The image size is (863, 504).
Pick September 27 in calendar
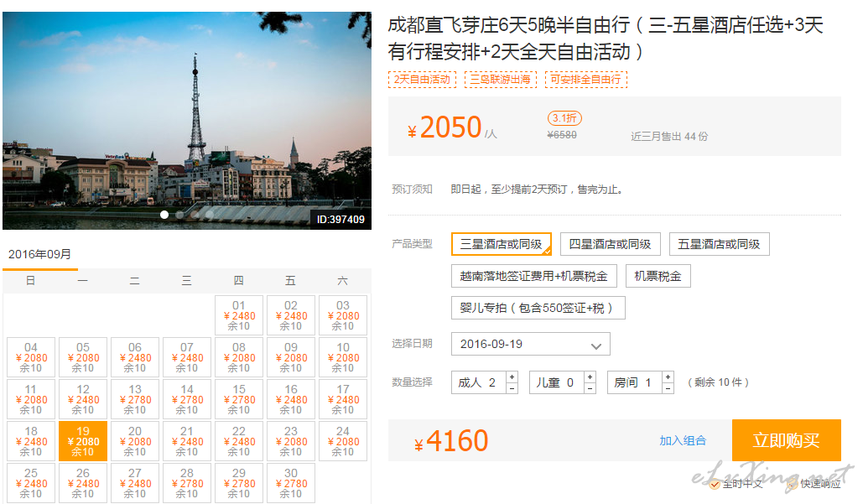135,482
